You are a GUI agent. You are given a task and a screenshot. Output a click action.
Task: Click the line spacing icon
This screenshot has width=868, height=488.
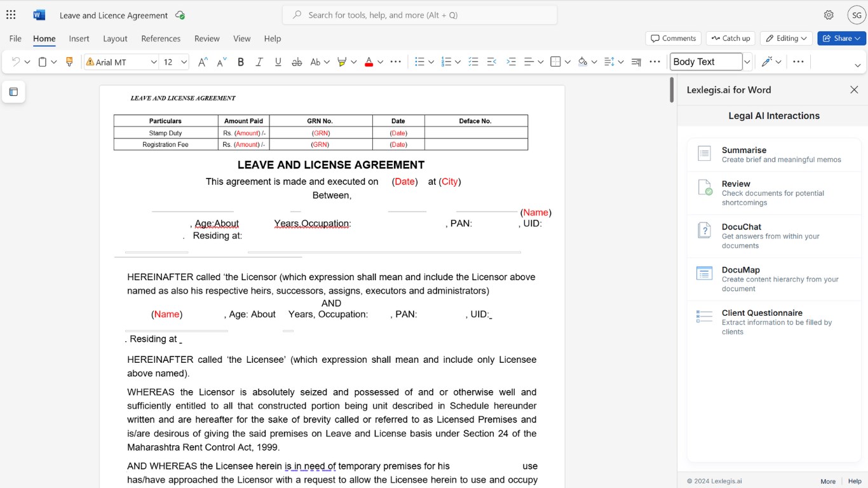[609, 62]
